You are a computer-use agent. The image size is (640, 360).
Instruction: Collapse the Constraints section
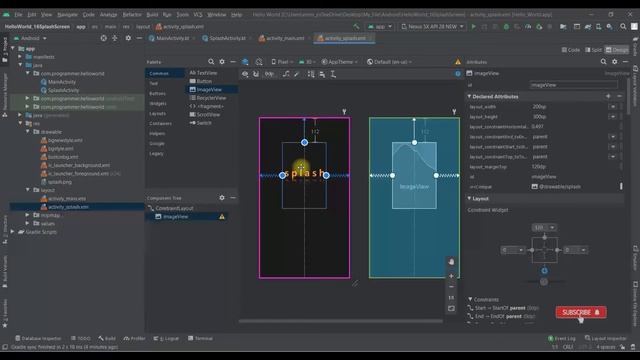(470, 299)
